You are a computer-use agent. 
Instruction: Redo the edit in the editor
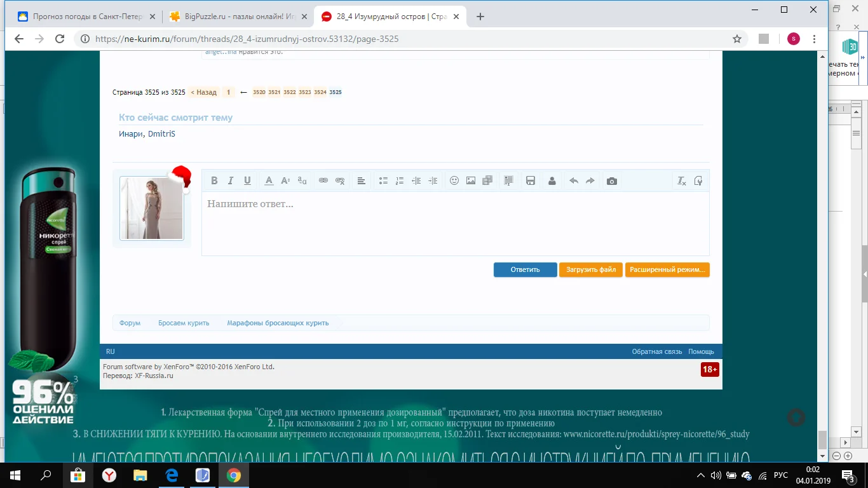tap(590, 180)
